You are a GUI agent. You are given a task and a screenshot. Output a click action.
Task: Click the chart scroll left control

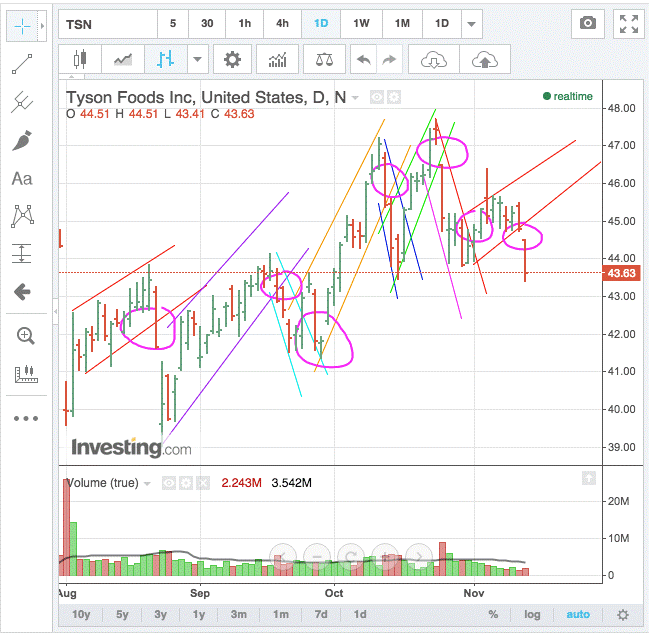point(283,557)
